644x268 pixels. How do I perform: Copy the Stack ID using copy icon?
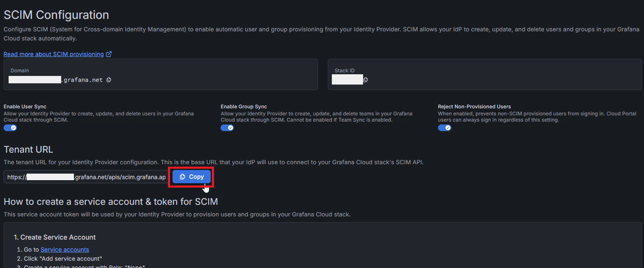point(366,80)
